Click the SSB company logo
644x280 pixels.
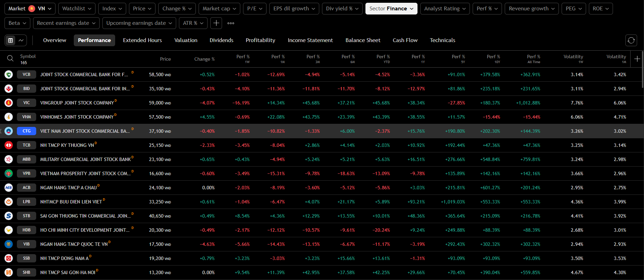(9, 258)
